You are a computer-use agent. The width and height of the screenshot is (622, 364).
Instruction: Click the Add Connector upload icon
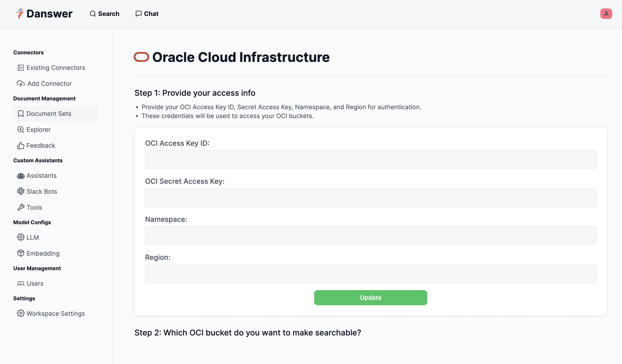[x=21, y=83]
